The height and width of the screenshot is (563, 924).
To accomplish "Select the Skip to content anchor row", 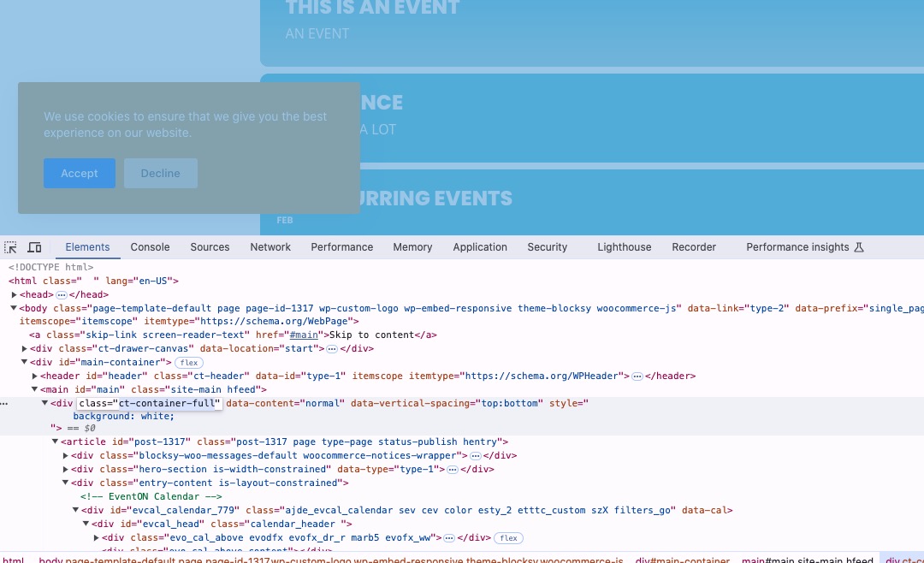I will coord(234,335).
